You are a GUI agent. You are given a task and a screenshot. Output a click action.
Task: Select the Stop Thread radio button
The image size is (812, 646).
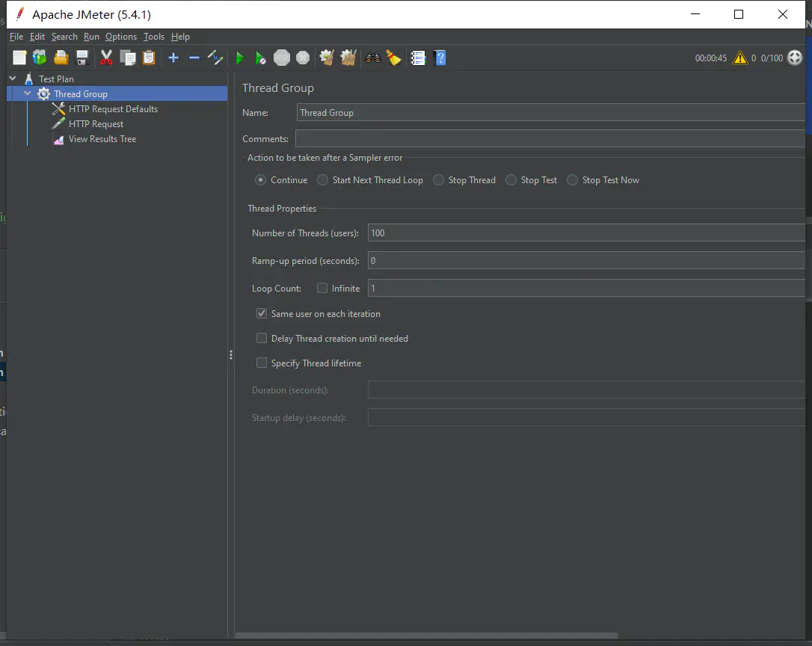tap(439, 179)
